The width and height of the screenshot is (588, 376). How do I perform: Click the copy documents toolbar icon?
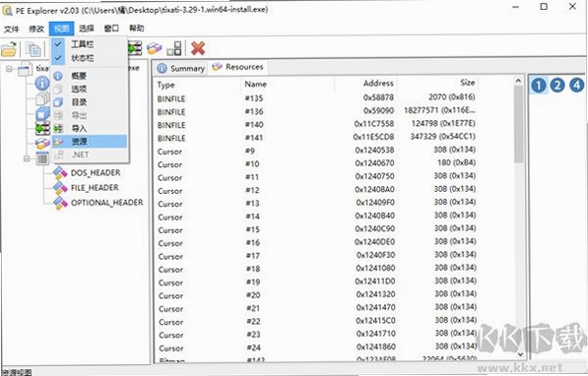pyautogui.click(x=33, y=49)
